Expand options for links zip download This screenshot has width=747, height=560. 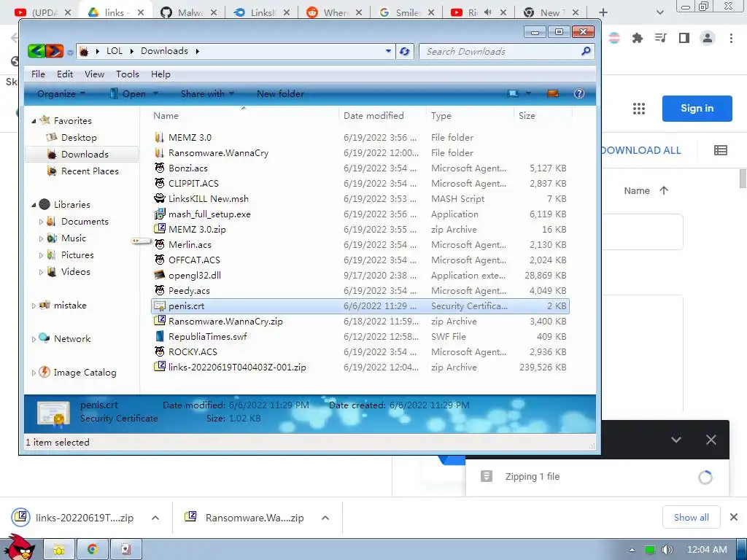(155, 518)
